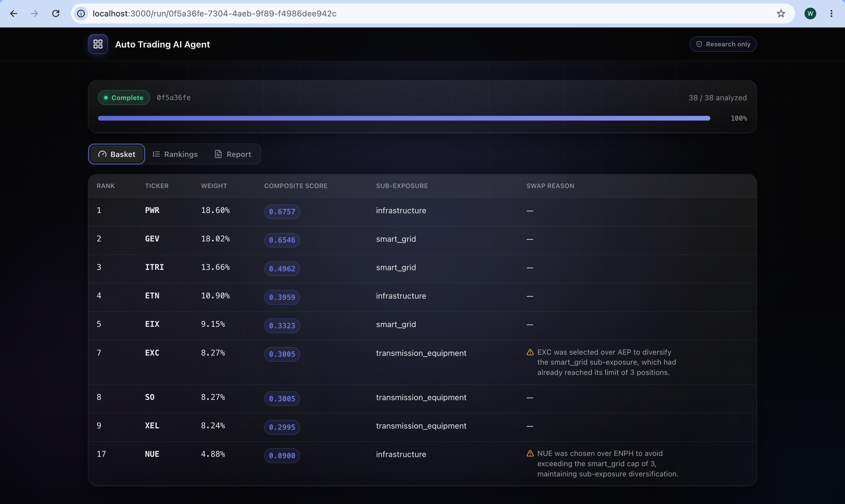Click rank 17 in the NUE row
845x504 pixels.
(x=101, y=454)
